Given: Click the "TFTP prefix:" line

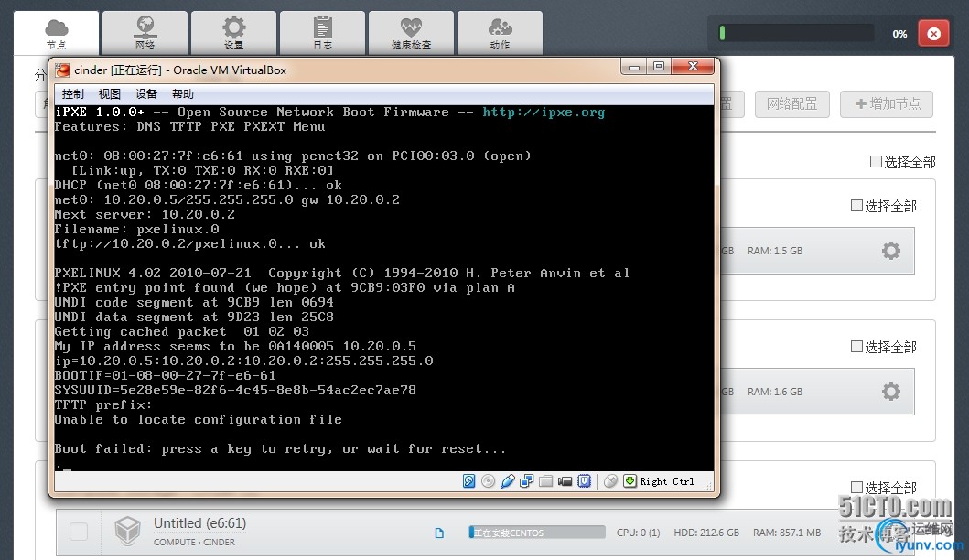Looking at the screenshot, I should [103, 404].
